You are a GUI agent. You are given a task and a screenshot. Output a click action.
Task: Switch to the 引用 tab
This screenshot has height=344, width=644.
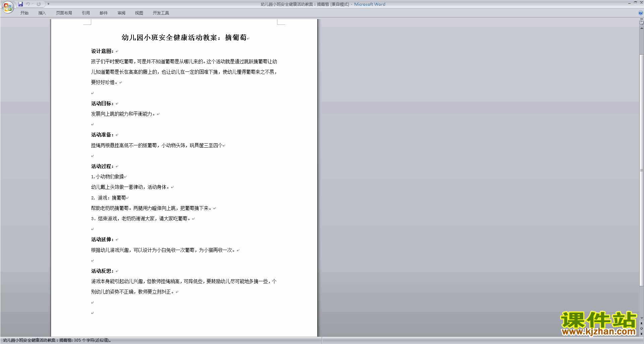[86, 13]
